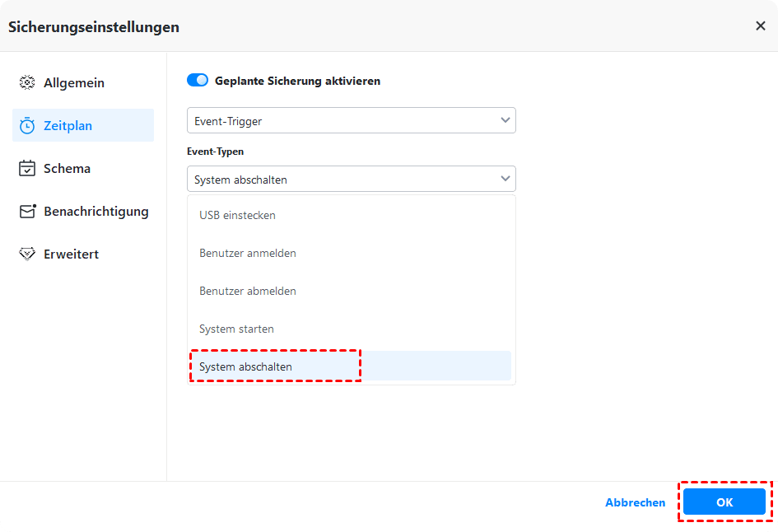Click the Benachrichtigung envelope icon
Screen dimensions: 778x532
(x=28, y=212)
